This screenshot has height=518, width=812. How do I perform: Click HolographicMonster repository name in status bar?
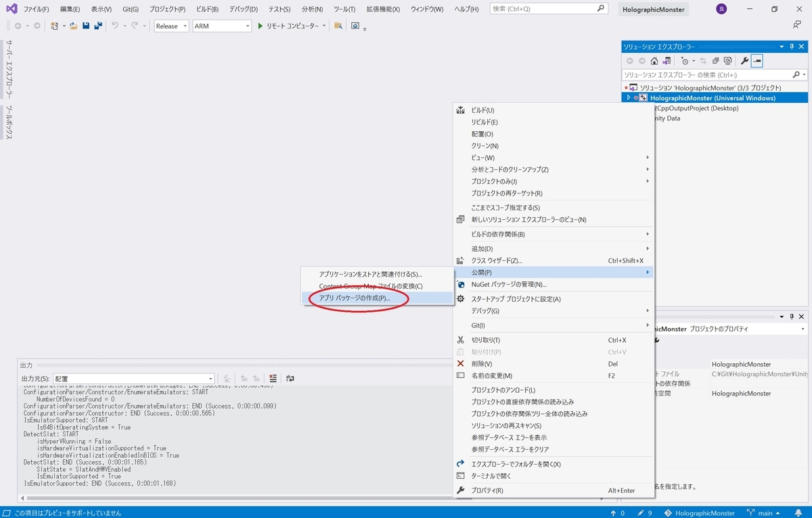click(698, 513)
